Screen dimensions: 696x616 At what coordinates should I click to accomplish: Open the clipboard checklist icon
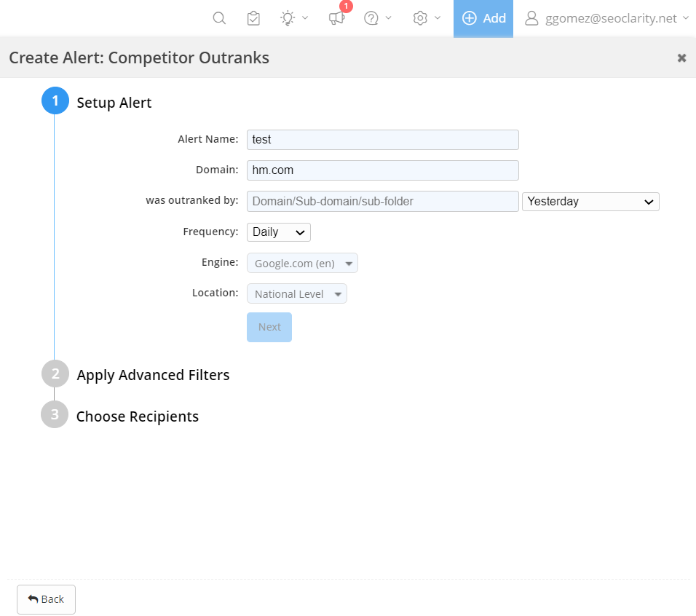click(253, 18)
